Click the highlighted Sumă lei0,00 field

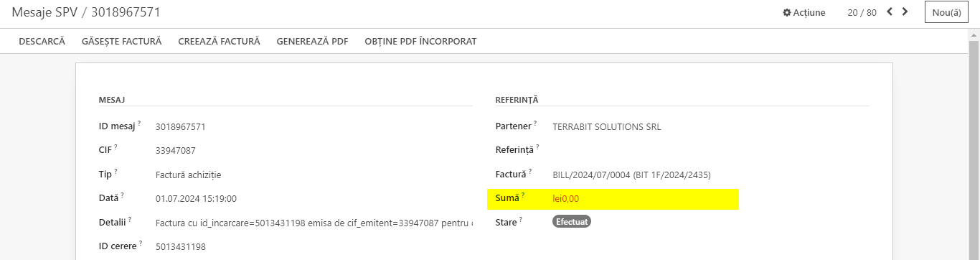click(613, 199)
